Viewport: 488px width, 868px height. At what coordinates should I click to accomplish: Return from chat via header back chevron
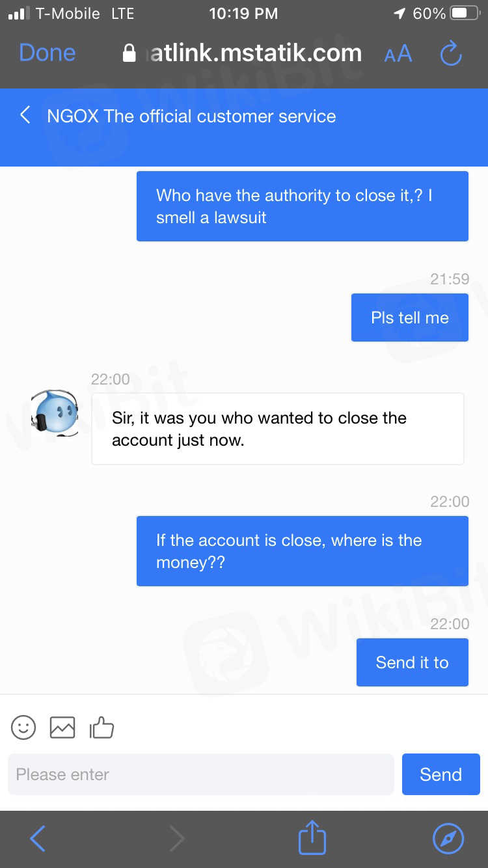[25, 116]
